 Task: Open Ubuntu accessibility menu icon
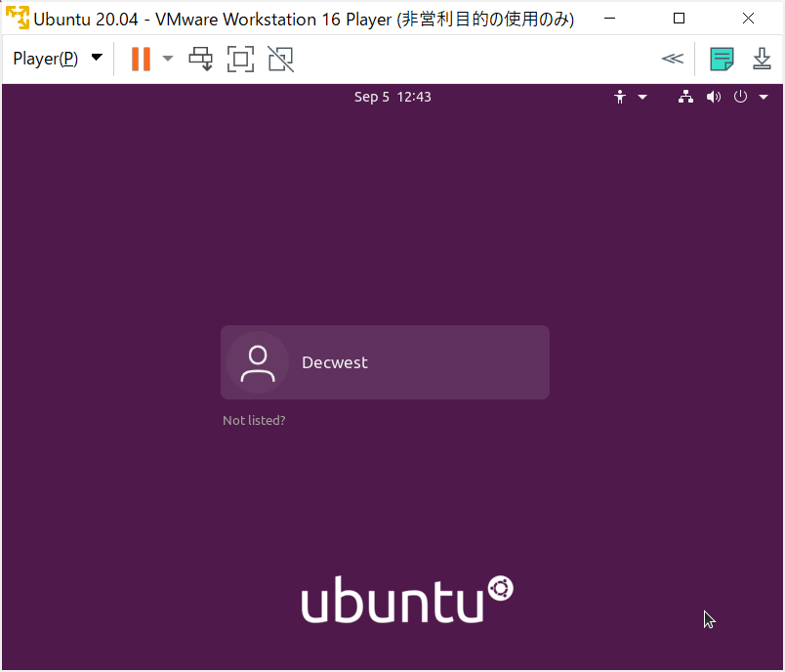pos(620,97)
